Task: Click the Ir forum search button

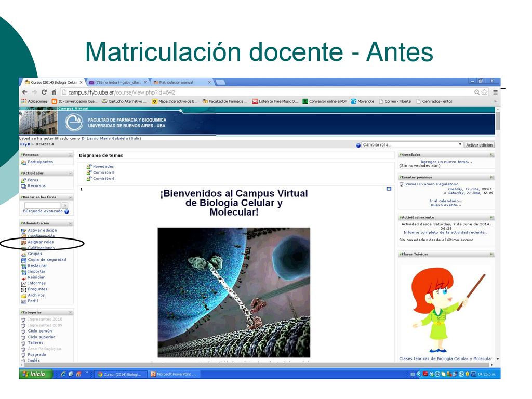Action: [x=65, y=206]
